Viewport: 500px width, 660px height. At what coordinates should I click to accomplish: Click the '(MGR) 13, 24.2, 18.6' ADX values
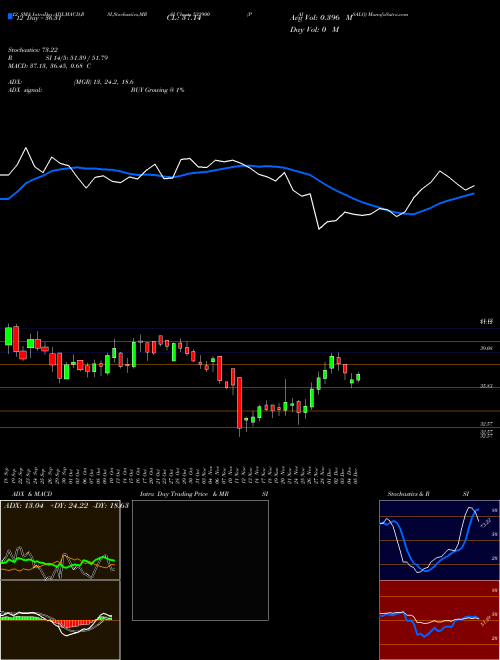coord(104,82)
